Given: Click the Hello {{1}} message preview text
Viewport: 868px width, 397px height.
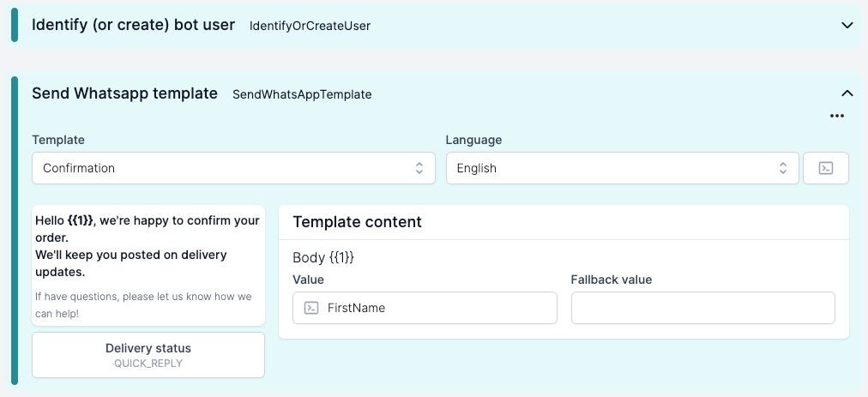Looking at the screenshot, I should [x=148, y=246].
